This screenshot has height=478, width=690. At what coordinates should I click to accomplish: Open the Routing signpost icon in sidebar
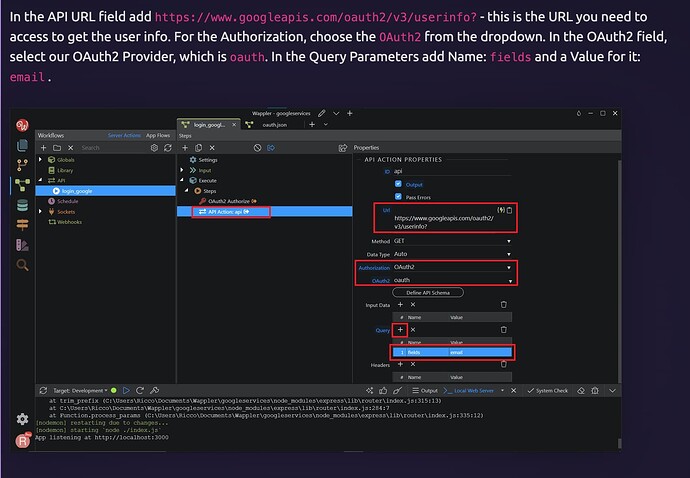point(22,225)
